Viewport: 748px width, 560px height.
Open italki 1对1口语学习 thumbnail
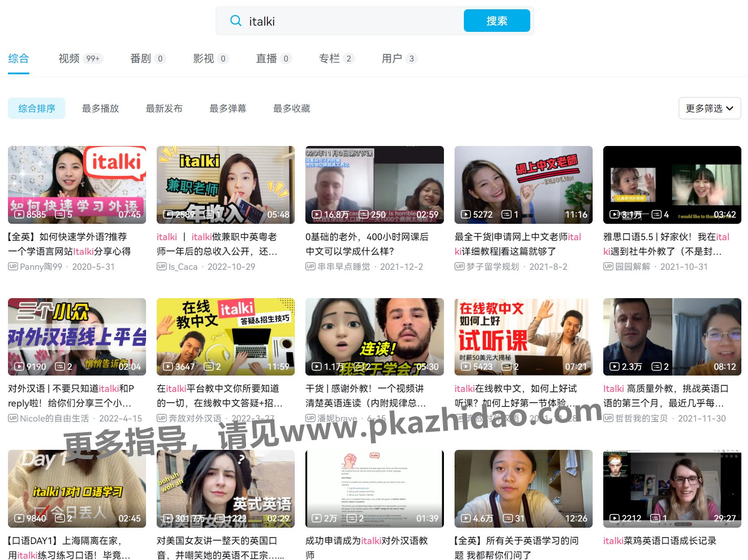tap(77, 489)
